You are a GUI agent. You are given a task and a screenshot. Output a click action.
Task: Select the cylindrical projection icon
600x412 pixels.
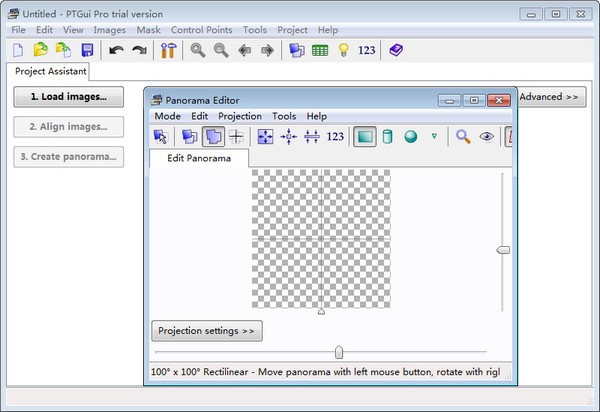pos(388,137)
